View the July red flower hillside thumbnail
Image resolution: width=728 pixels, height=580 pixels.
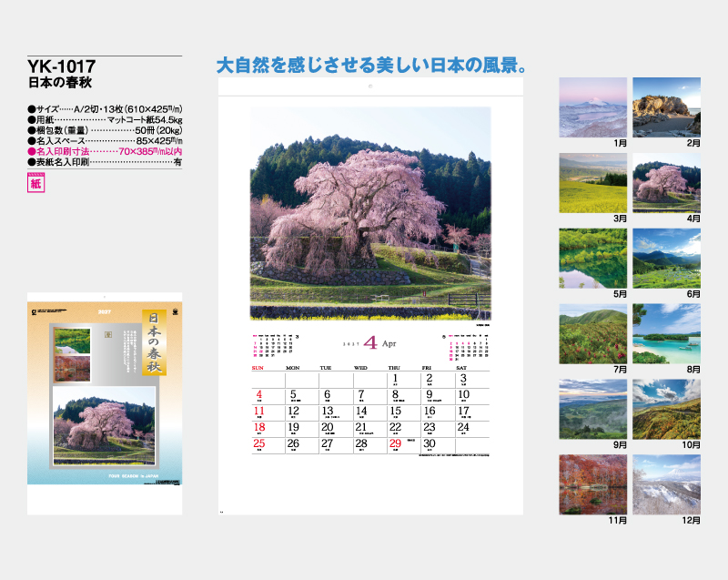pyautogui.click(x=592, y=334)
